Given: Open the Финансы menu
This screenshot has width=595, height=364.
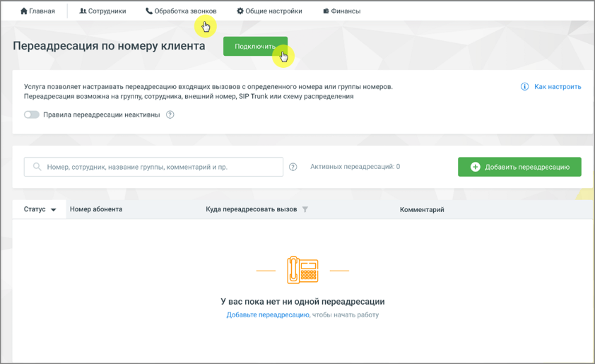Looking at the screenshot, I should [x=341, y=11].
